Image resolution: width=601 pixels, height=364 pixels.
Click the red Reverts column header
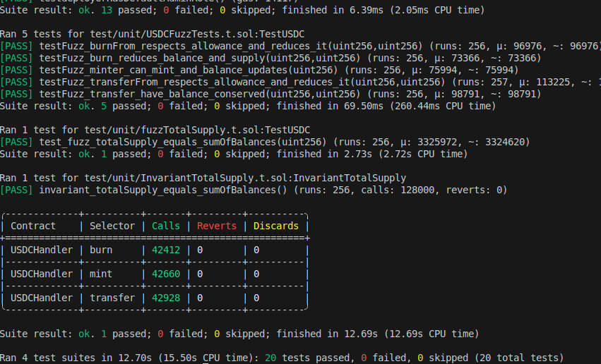(217, 226)
